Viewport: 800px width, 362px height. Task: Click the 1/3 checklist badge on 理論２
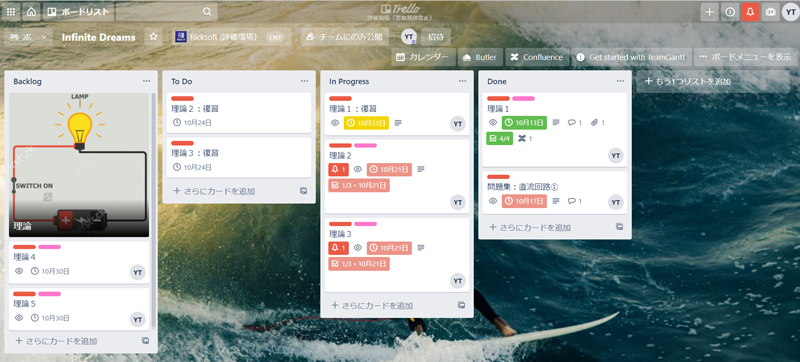tap(359, 186)
